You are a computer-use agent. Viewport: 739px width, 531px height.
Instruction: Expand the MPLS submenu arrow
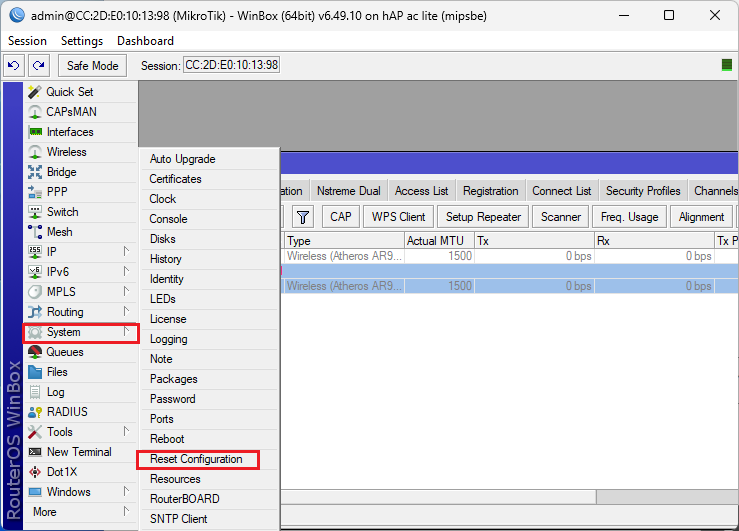[x=126, y=291]
